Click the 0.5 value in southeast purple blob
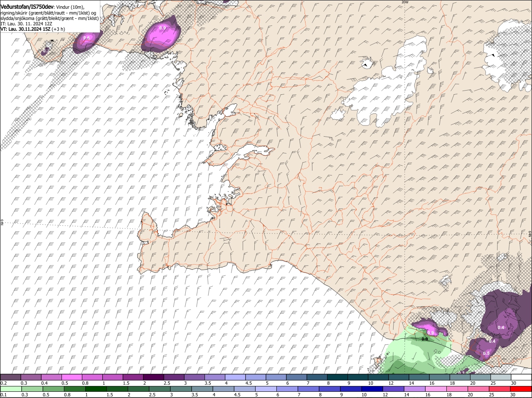This screenshot has height=398, width=532. coord(486,353)
